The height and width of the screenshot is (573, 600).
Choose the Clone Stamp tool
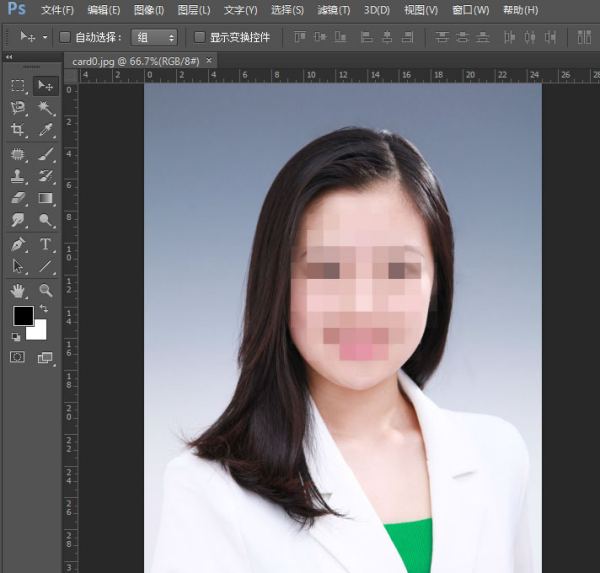(x=18, y=176)
